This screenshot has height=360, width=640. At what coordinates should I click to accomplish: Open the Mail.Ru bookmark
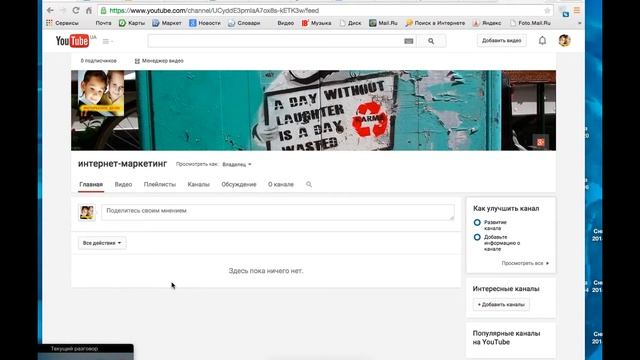[x=383, y=23]
